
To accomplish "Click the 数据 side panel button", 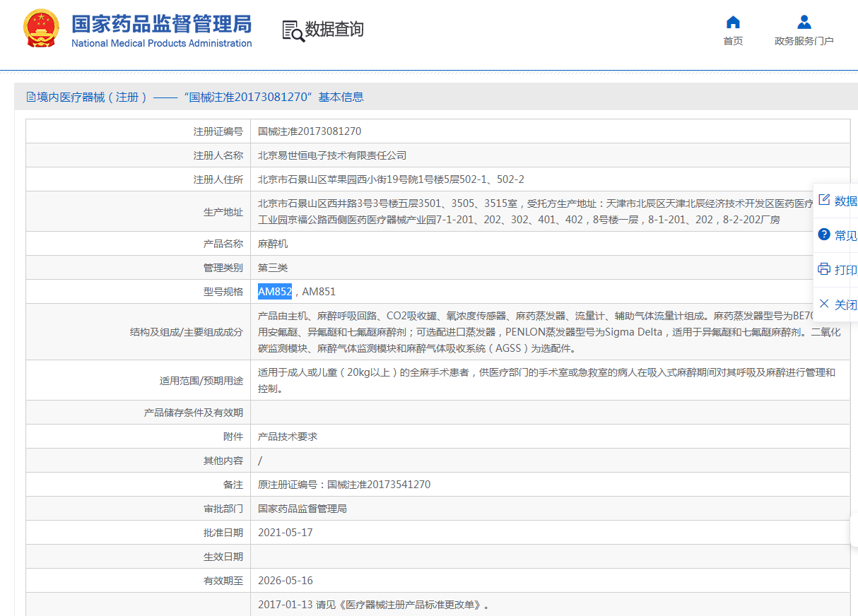I will [x=845, y=201].
